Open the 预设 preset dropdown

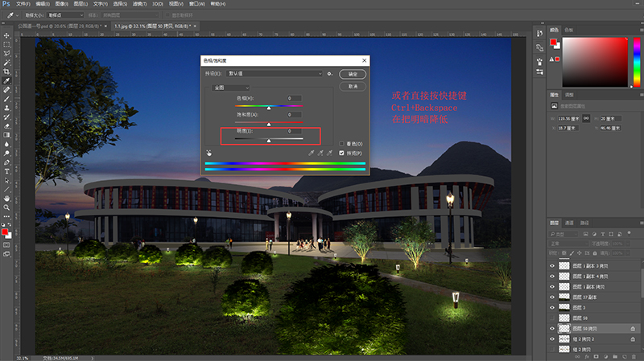pyautogui.click(x=275, y=73)
